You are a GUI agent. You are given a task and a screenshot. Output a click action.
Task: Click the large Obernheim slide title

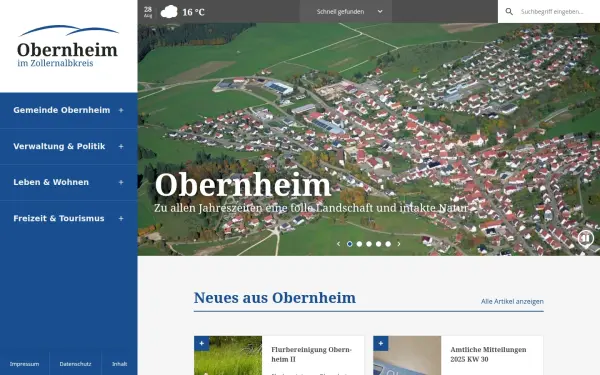243,185
